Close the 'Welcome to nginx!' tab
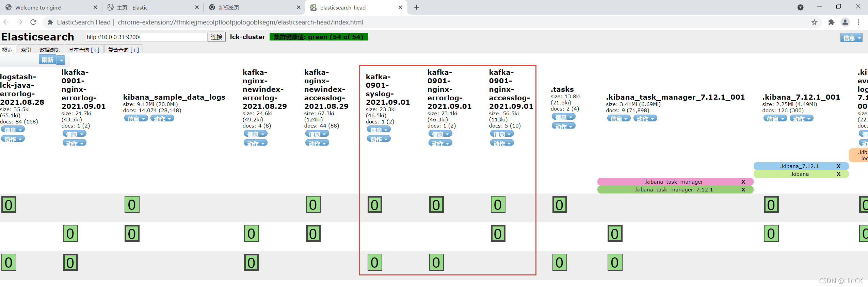 click(95, 7)
